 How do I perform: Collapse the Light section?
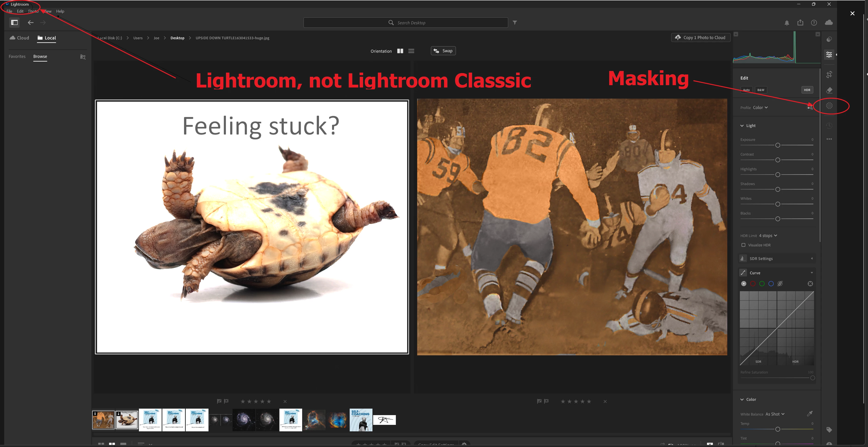(x=742, y=126)
